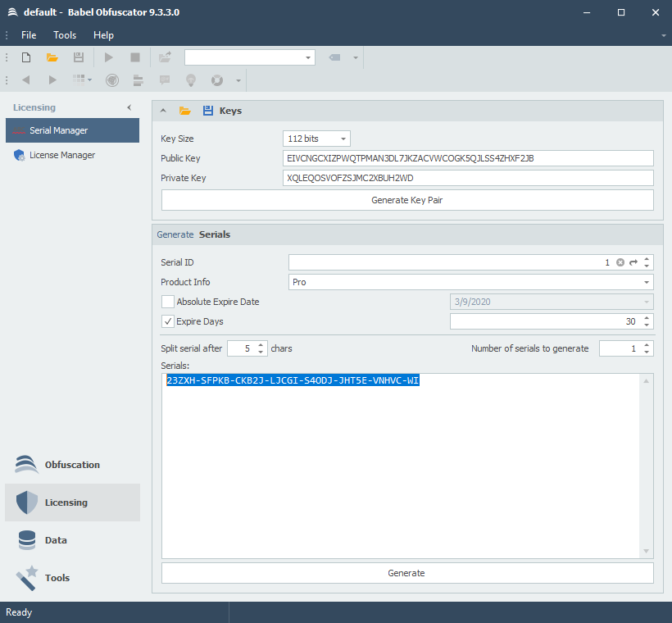Click the fingerprint icon in toolbar
The width and height of the screenshot is (672, 623).
112,80
